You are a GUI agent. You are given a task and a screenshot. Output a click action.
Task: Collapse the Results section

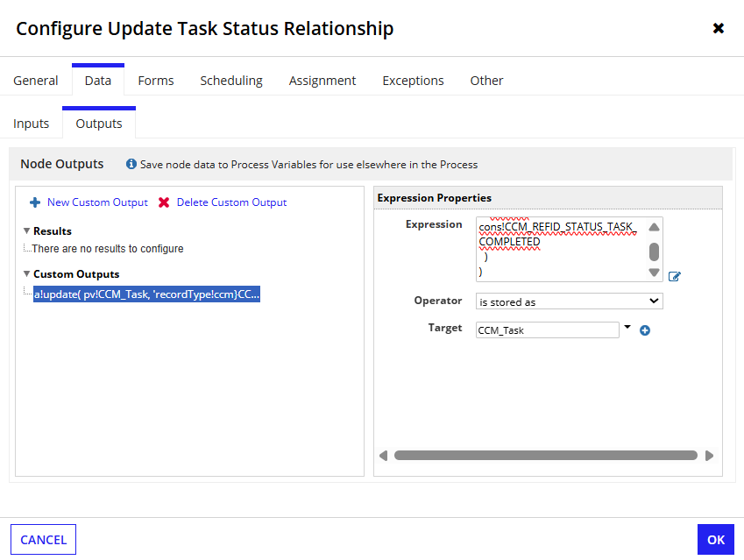(26, 231)
